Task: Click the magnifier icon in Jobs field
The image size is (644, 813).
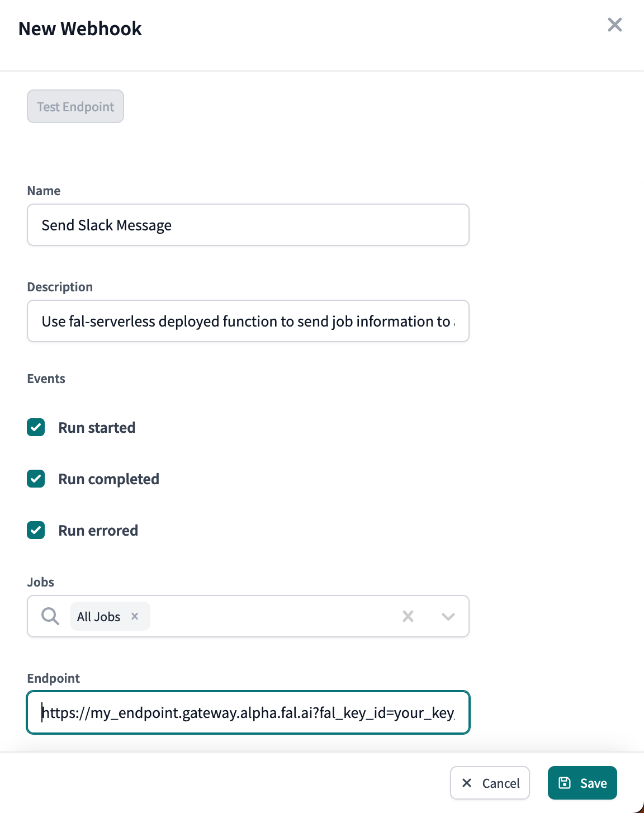Action: click(x=50, y=616)
